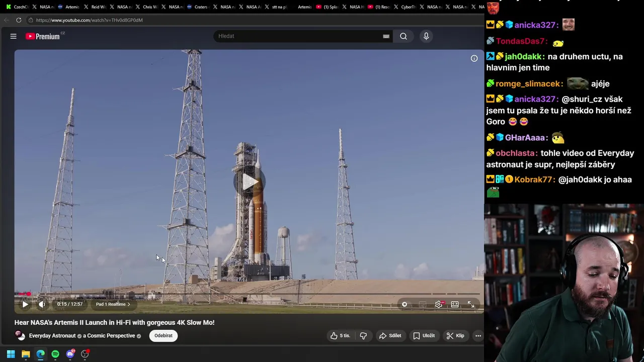Enter fullscreen video mode

point(471,304)
